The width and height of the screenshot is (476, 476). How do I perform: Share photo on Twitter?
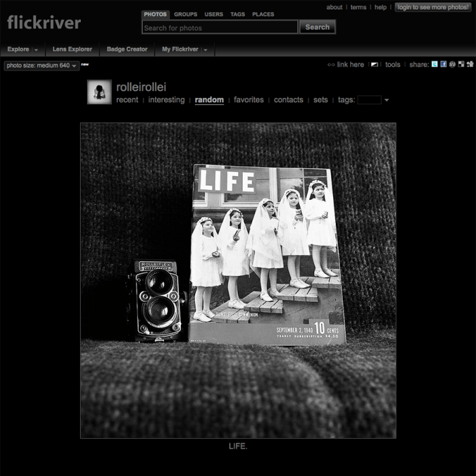(435, 65)
